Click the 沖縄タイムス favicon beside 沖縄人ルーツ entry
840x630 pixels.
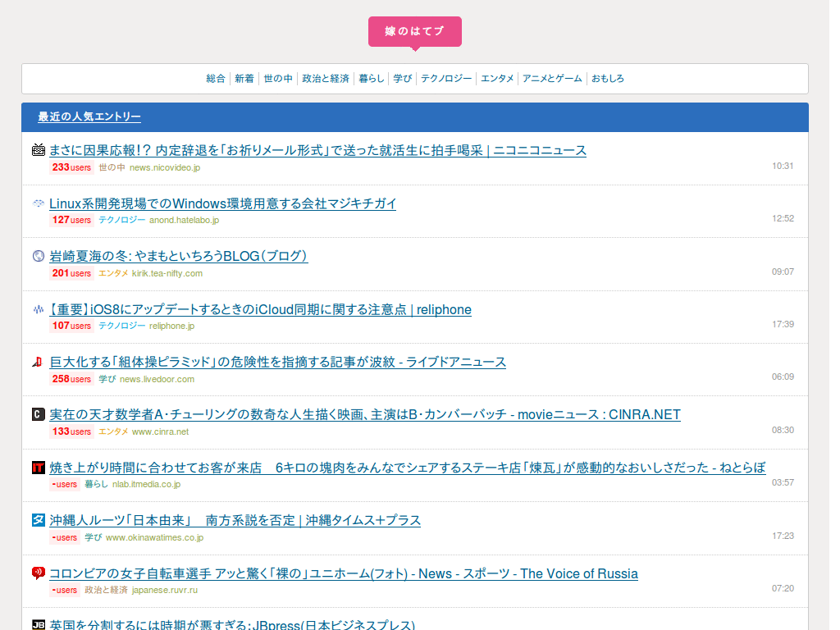click(38, 520)
